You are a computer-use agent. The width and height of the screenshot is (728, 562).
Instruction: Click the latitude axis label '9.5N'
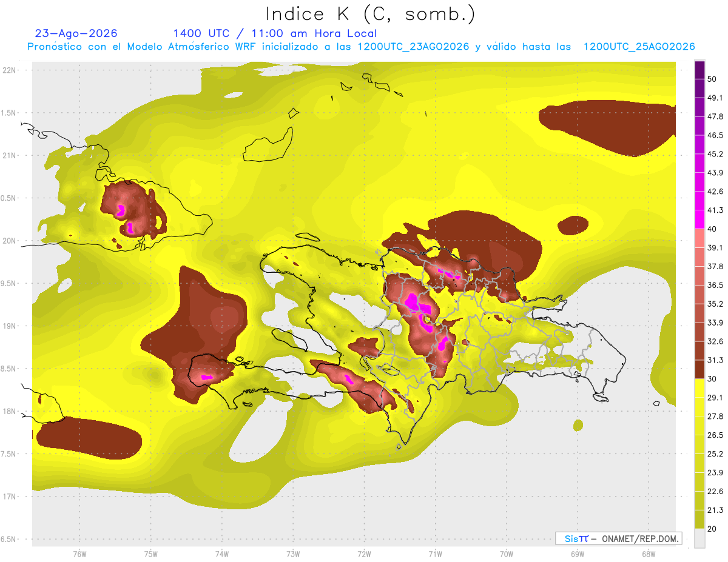click(x=9, y=283)
